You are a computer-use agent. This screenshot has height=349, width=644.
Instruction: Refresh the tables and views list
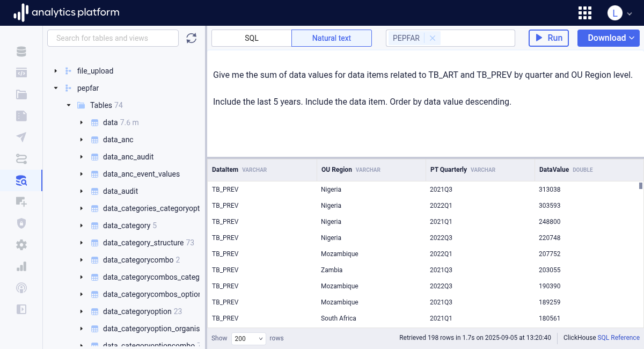tap(192, 38)
